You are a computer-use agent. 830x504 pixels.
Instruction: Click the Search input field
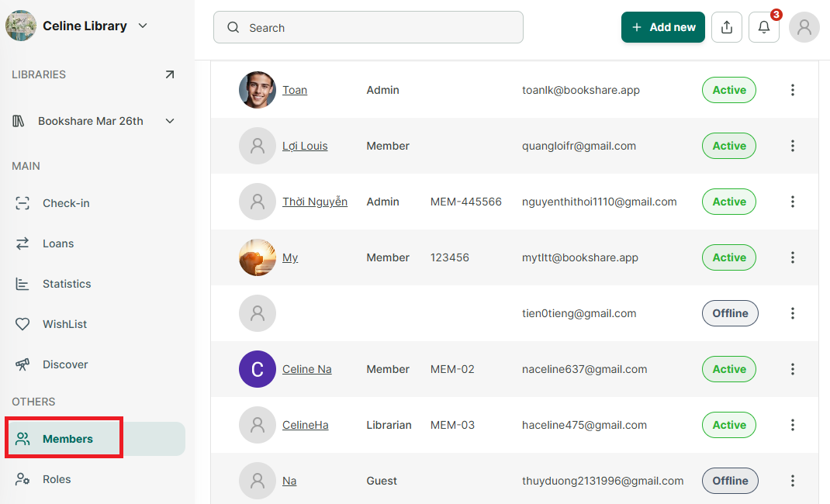tap(368, 27)
